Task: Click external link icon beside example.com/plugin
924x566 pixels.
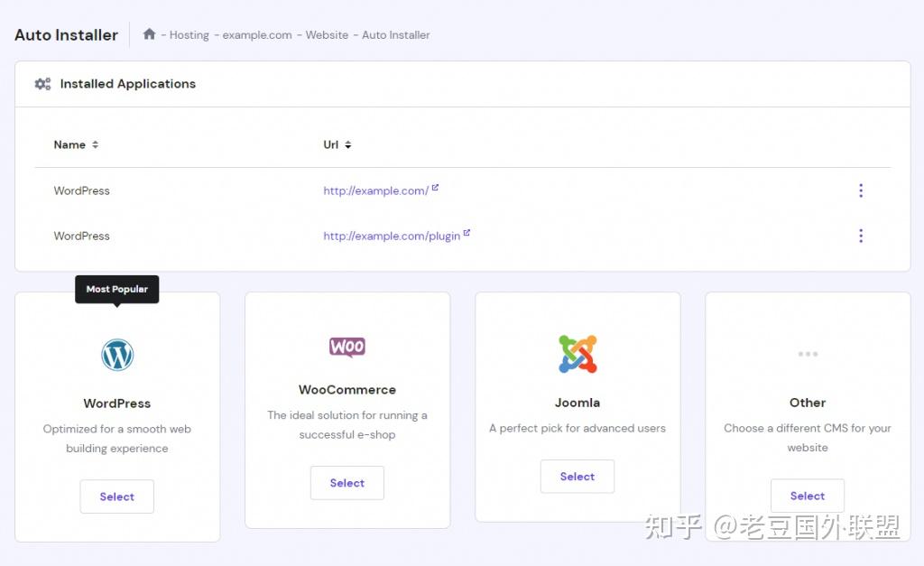Action: [x=467, y=233]
